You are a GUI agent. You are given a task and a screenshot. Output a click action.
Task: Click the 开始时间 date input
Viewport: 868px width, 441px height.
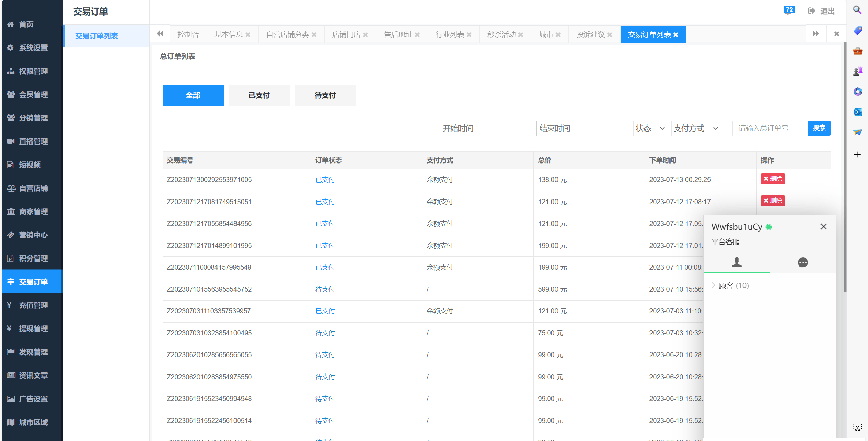point(485,128)
